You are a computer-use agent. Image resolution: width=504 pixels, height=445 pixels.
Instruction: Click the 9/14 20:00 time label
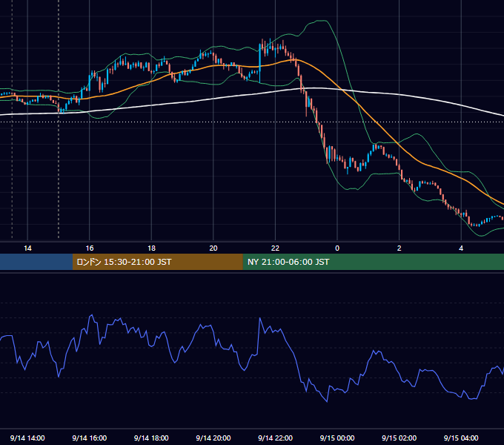point(213,438)
